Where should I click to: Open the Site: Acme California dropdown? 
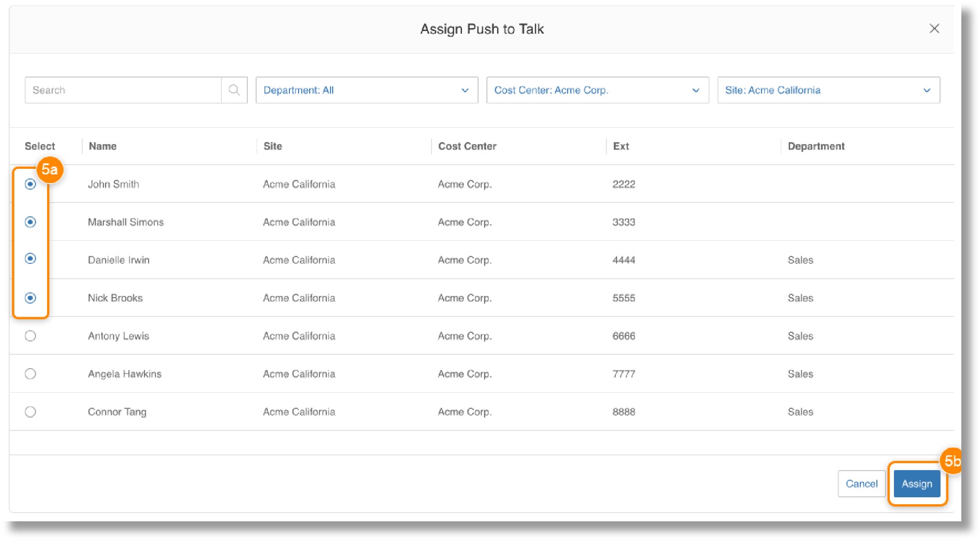click(828, 90)
